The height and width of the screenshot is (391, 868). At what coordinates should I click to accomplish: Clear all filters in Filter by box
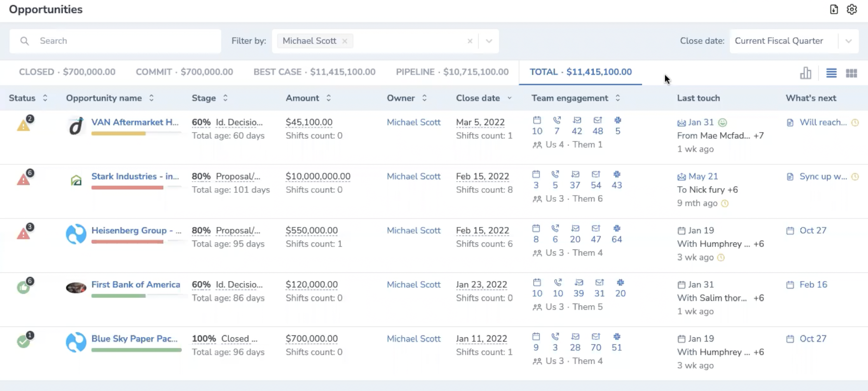(x=470, y=41)
